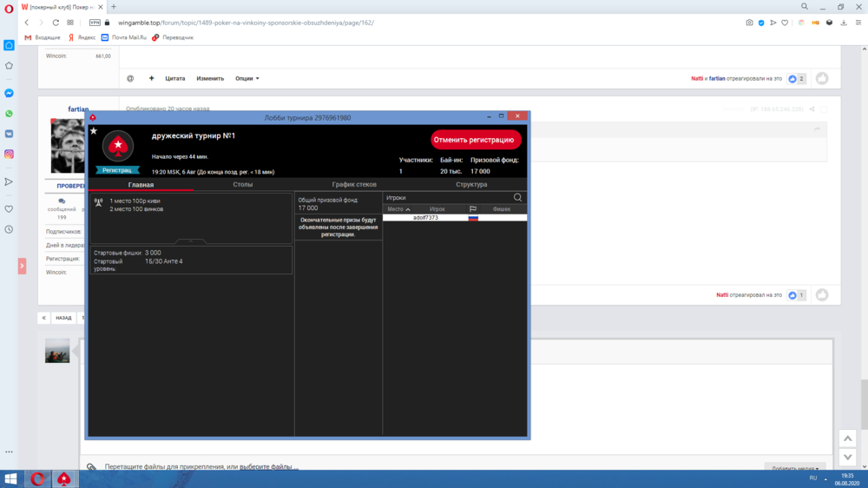This screenshot has height=488, width=868.
Task: Open PokerStars from the Windows taskbar
Action: tap(63, 478)
